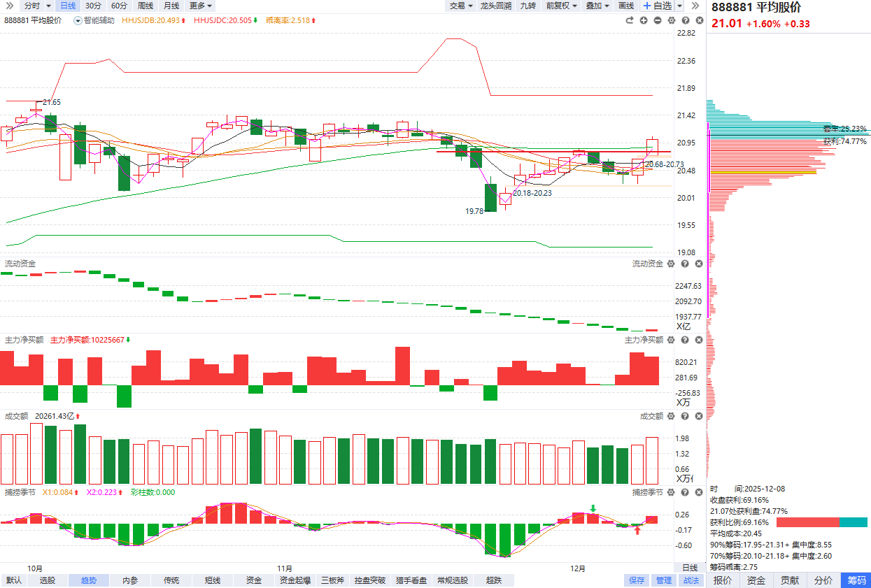Open settings gear for 捕捞季节 panel
This screenshot has height=588, width=871.
tap(671, 492)
